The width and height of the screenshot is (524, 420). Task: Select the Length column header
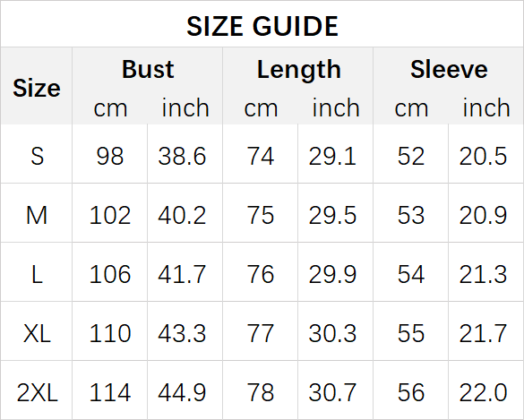[299, 70]
